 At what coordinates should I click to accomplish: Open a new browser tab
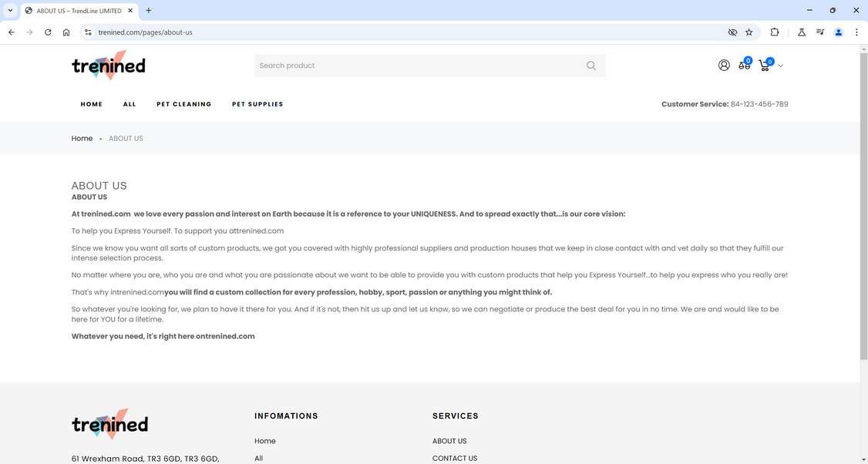pyautogui.click(x=148, y=10)
